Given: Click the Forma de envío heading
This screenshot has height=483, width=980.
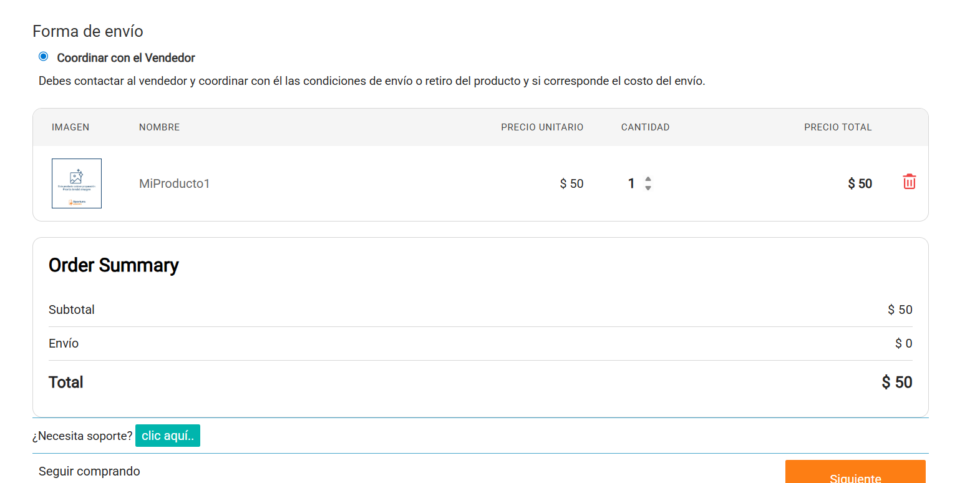Looking at the screenshot, I should coord(88,31).
